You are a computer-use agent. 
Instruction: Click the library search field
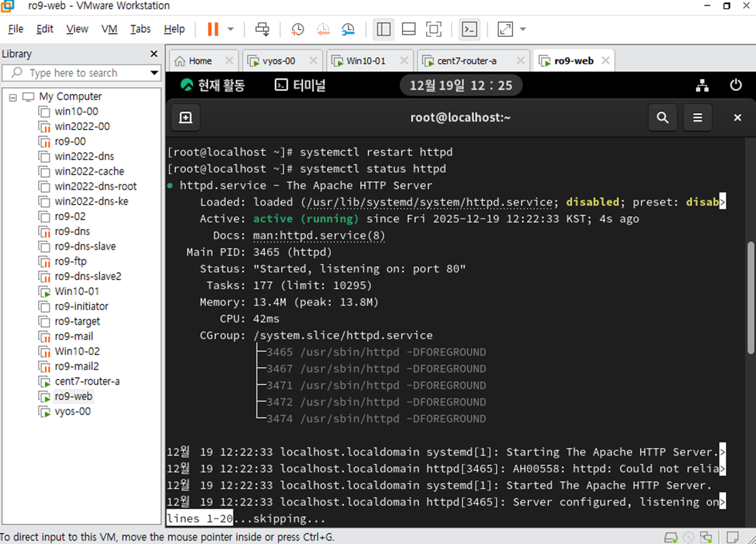click(x=77, y=73)
